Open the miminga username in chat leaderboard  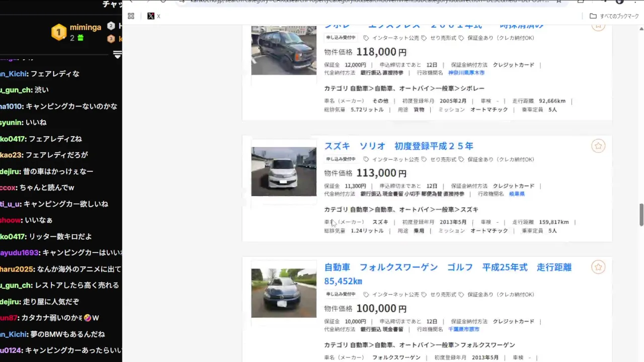86,27
